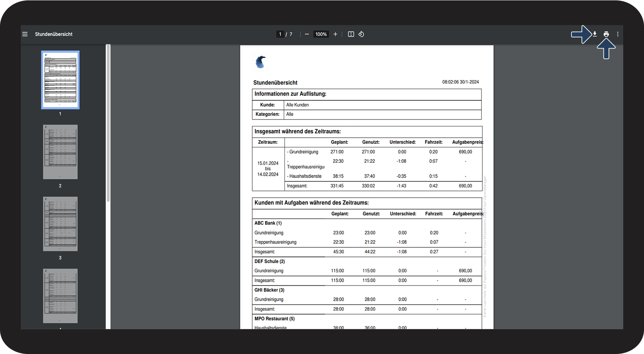The height and width of the screenshot is (354, 644).
Task: Select the partially visible page 4 thumbnail
Action: tap(60, 296)
